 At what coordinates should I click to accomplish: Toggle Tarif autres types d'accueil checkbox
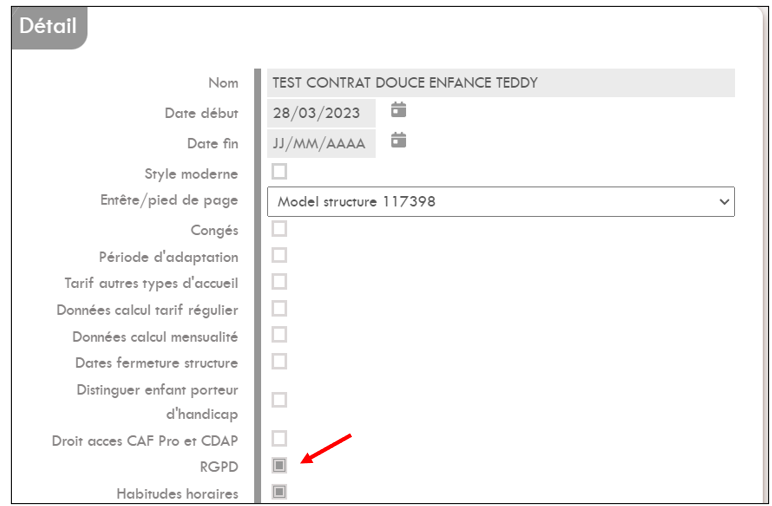coord(279,282)
